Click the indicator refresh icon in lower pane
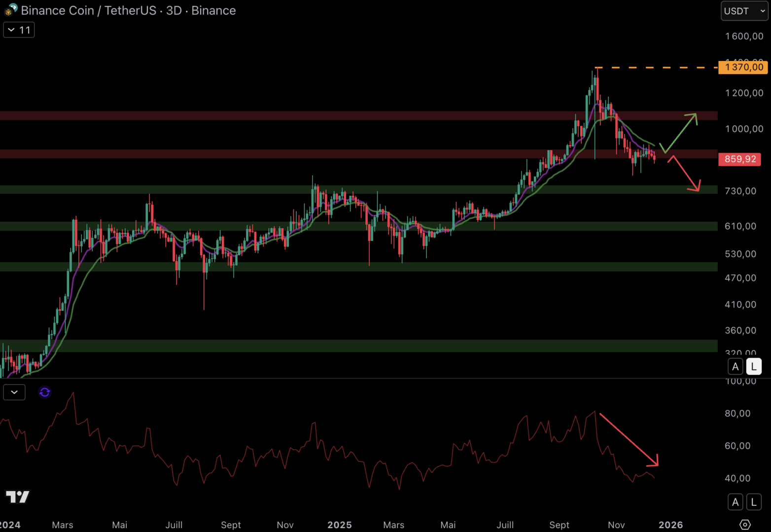This screenshot has height=532, width=771. pyautogui.click(x=44, y=392)
